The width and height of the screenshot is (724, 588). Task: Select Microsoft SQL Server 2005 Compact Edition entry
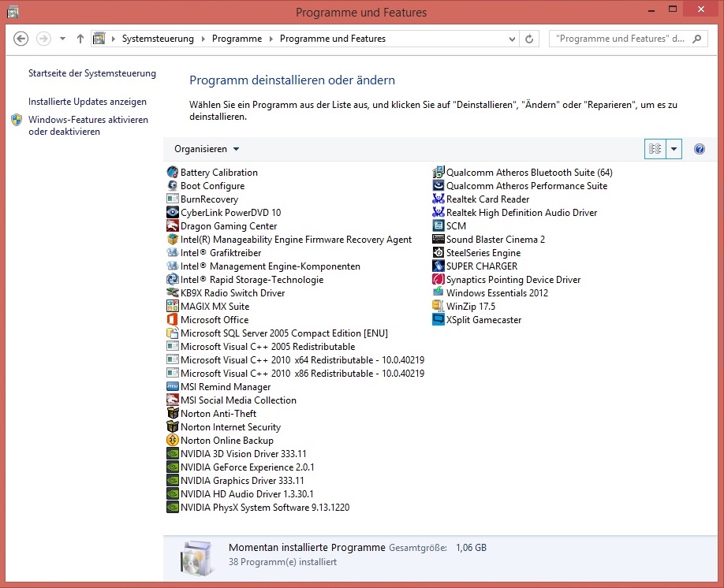tap(278, 333)
